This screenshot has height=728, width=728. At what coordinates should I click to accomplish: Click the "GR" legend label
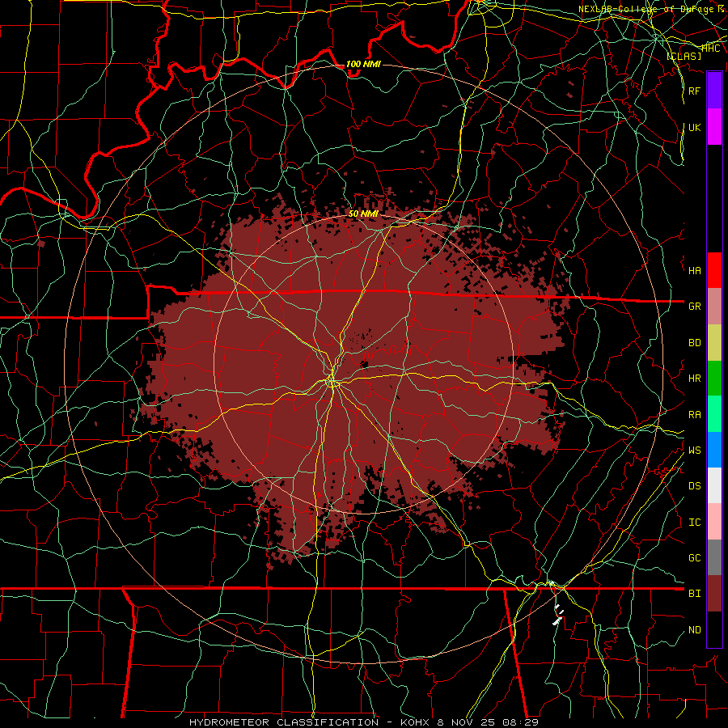pyautogui.click(x=695, y=307)
